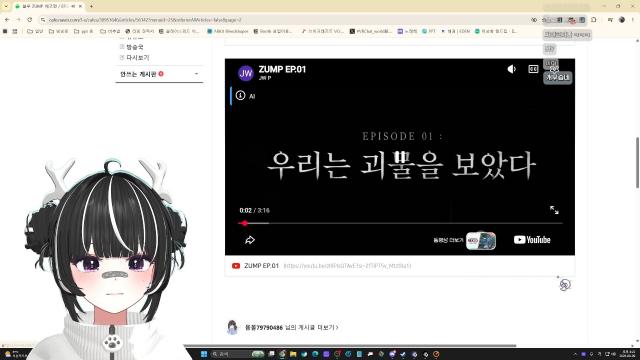Viewport: 640px width, 360px height.
Task: Open the Windows Start menu
Action: pyautogui.click(x=204, y=354)
